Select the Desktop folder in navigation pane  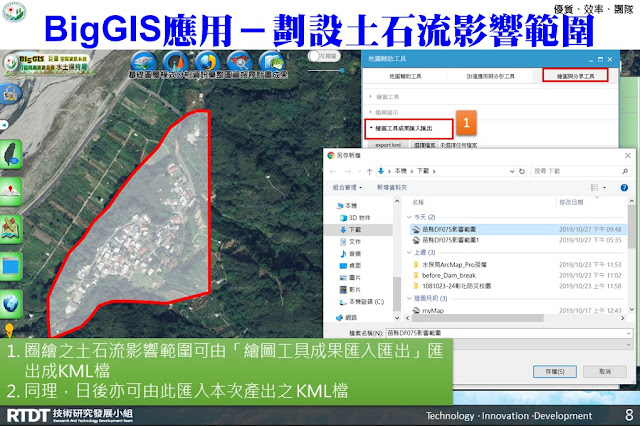(350, 266)
